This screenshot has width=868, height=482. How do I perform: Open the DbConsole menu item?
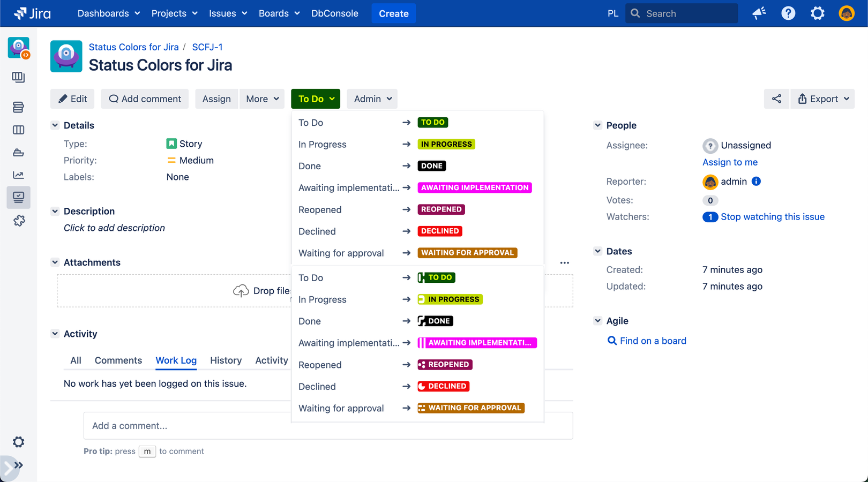(335, 13)
